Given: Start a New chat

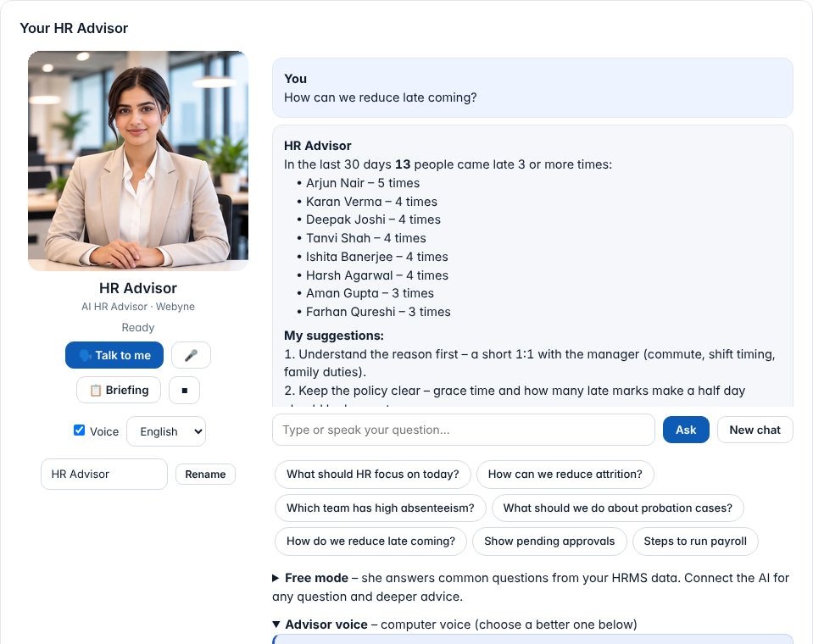Looking at the screenshot, I should 755,430.
